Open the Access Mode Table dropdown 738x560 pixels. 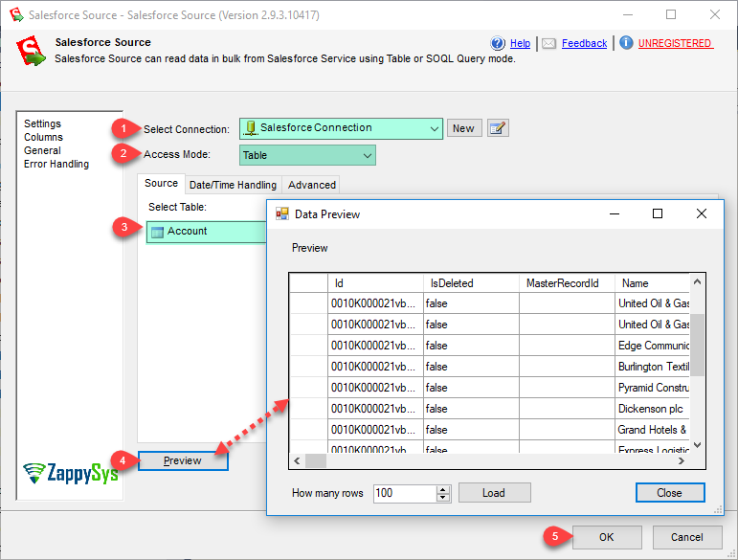pos(307,155)
